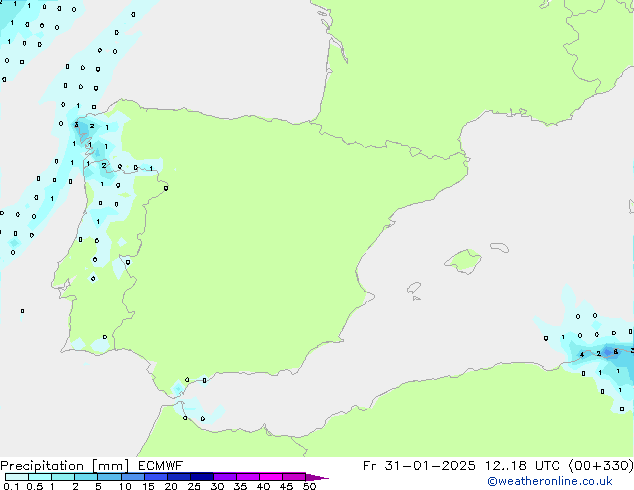The width and height of the screenshot is (634, 490).
Task: Click the legend value label '45'
Action: tap(286, 486)
